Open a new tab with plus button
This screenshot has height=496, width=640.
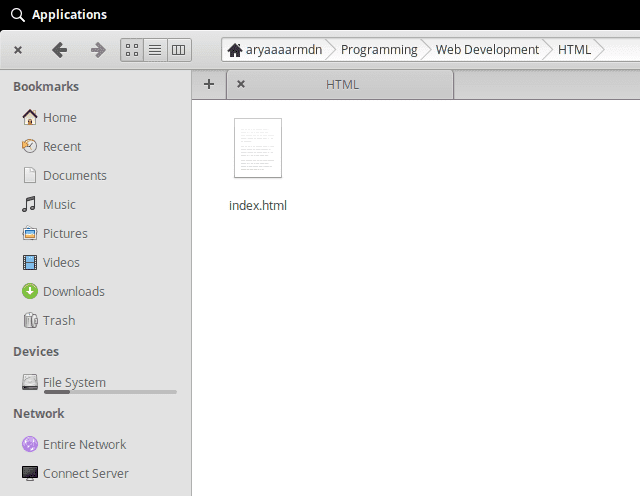point(209,84)
